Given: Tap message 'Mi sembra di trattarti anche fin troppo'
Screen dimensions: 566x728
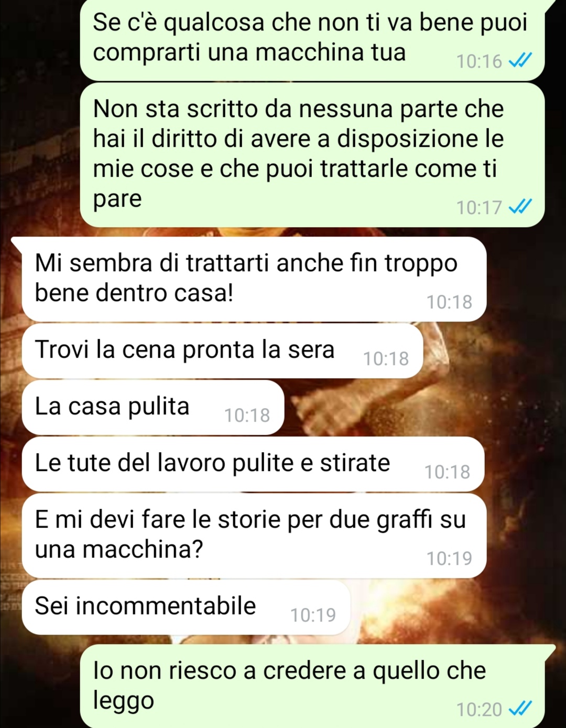Looking at the screenshot, I should tap(254, 279).
